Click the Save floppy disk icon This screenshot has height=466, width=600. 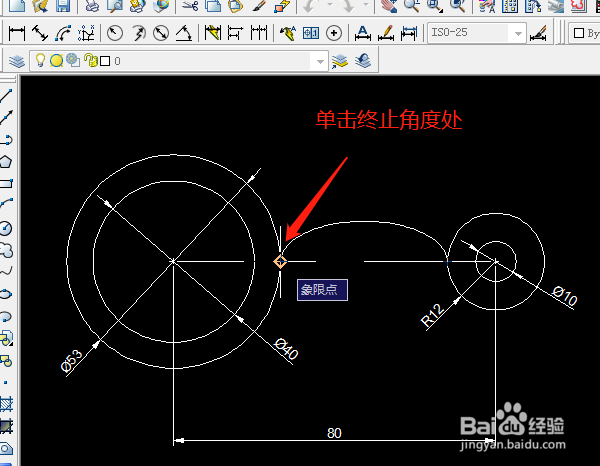tap(63, 6)
